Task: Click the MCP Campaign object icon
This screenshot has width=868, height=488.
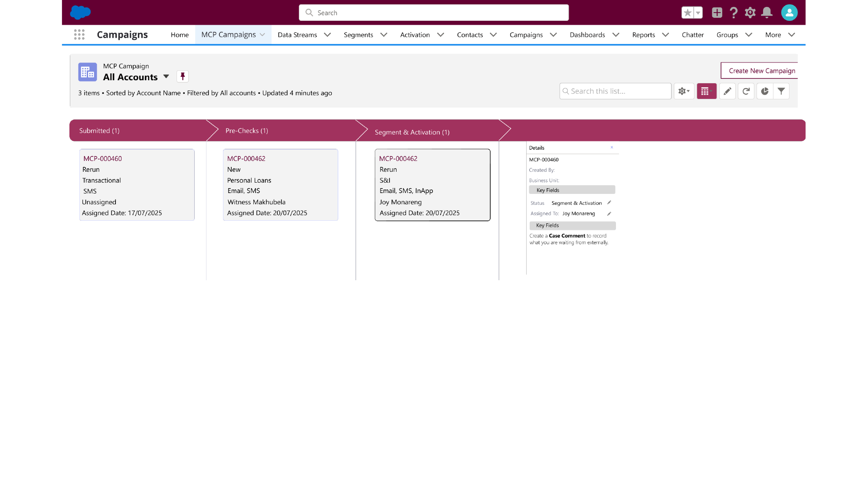Action: point(88,72)
